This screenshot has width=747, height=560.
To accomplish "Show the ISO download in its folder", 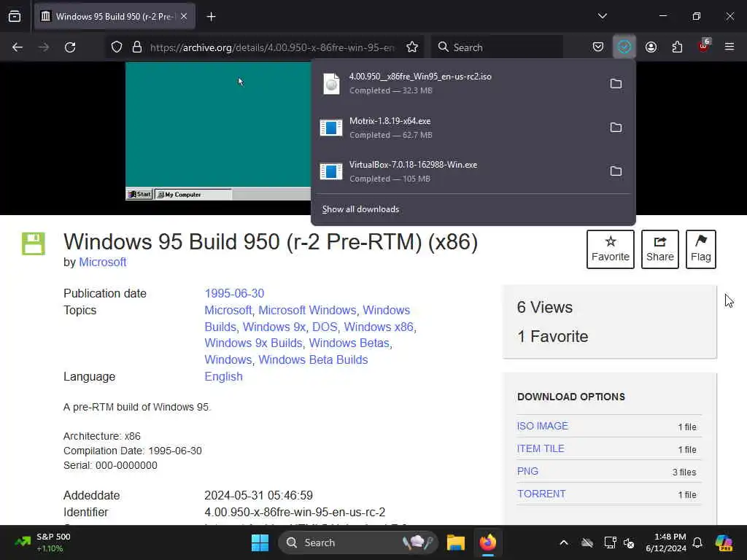I will pos(616,84).
